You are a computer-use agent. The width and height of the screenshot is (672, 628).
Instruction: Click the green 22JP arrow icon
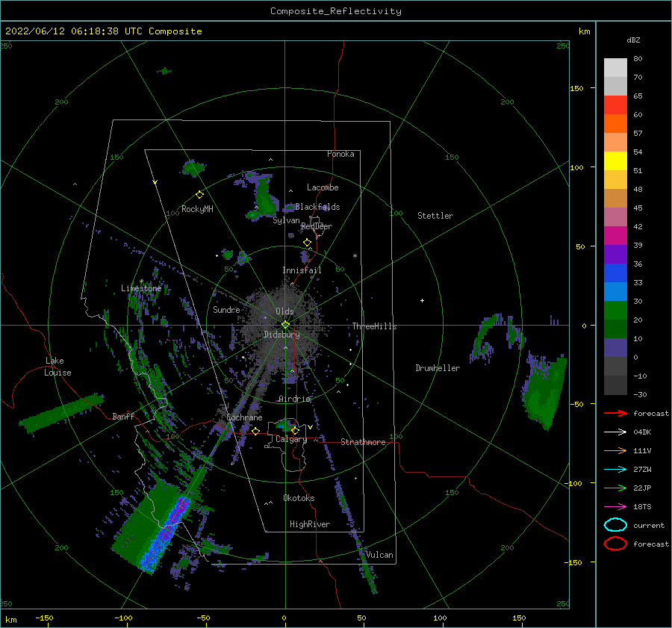(x=615, y=488)
